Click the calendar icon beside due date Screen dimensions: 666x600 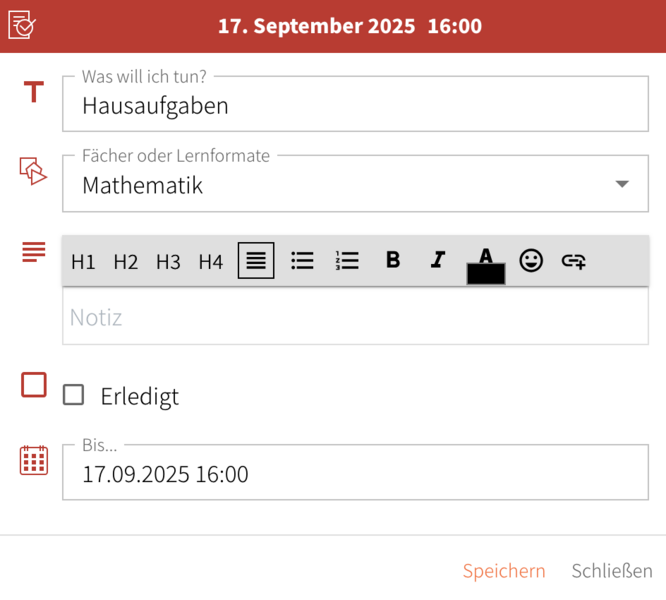(x=34, y=460)
